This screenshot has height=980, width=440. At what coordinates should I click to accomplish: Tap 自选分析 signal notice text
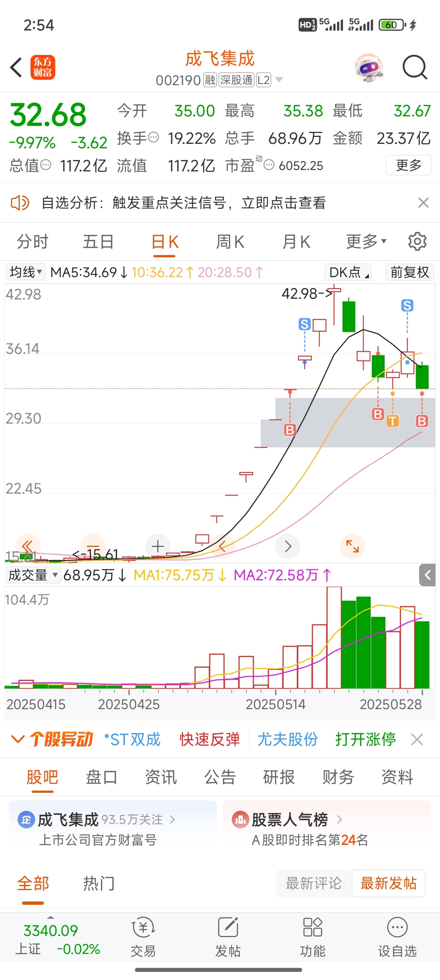pos(184,203)
